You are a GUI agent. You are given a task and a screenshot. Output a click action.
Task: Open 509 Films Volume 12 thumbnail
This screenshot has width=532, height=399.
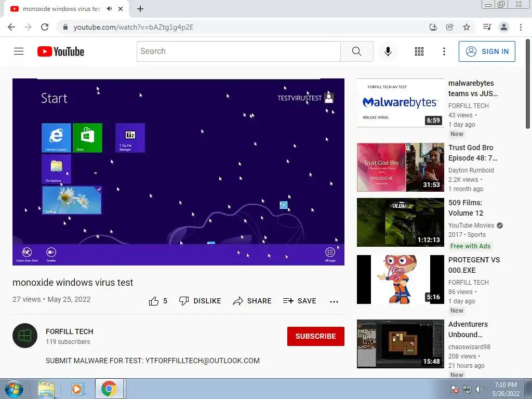(x=401, y=222)
